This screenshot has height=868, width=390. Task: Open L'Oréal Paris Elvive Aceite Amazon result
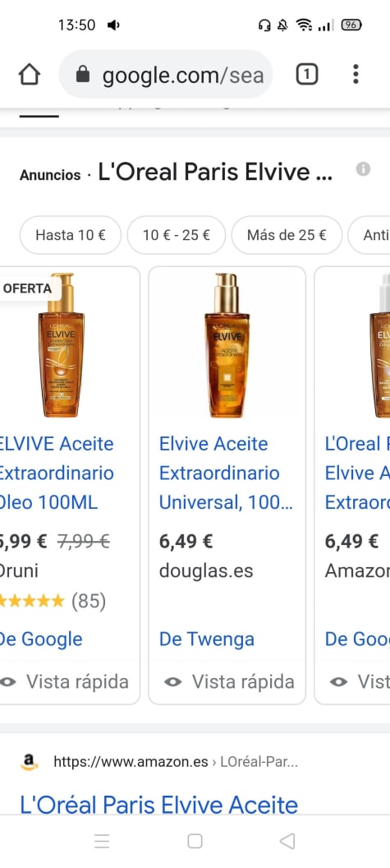pos(158,805)
